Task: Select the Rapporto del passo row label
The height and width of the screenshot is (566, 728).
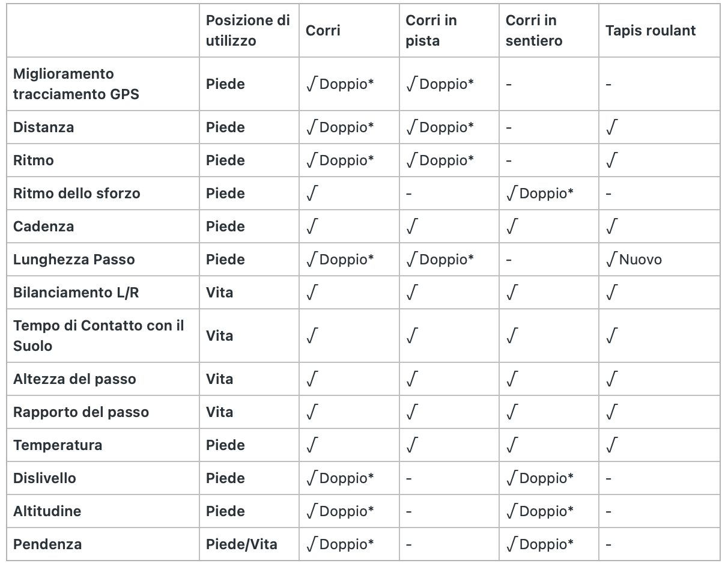Action: pyautogui.click(x=81, y=412)
